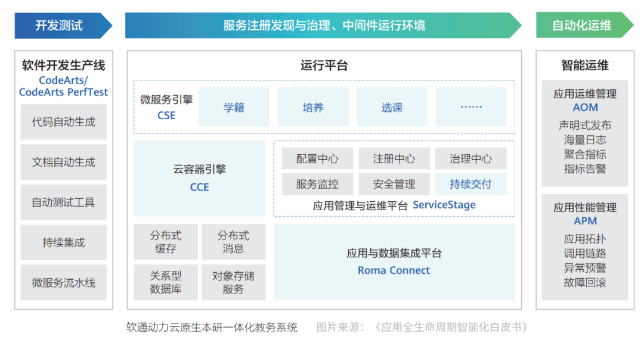This screenshot has width=644, height=343.
Task: Click the 软通动力云原生本研一体化教务系统 caption
Action: 212,328
